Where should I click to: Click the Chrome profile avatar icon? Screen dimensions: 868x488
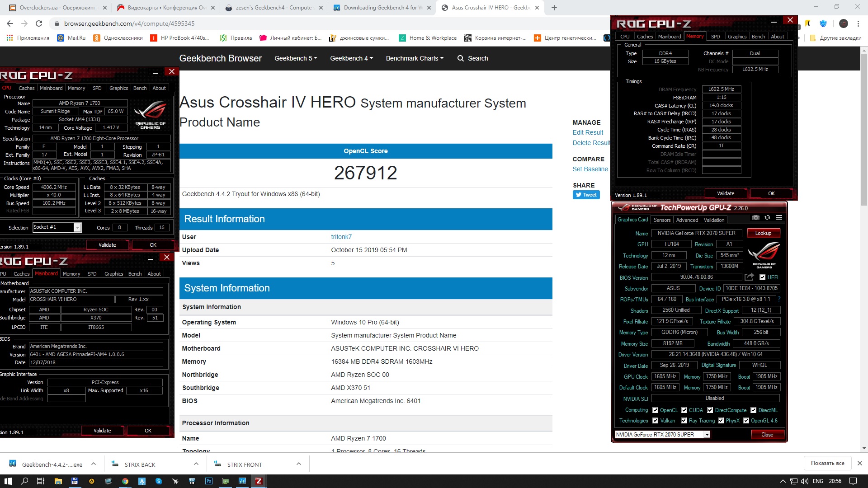point(843,23)
